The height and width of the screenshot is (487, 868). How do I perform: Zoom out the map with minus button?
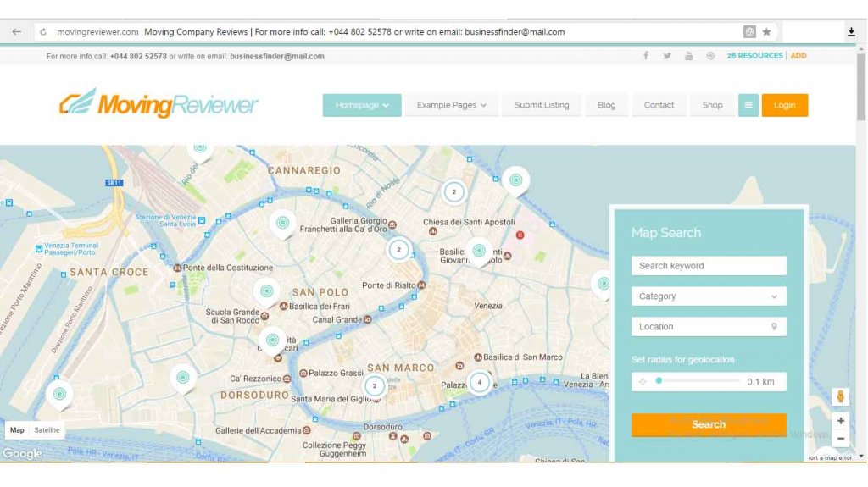click(840, 439)
